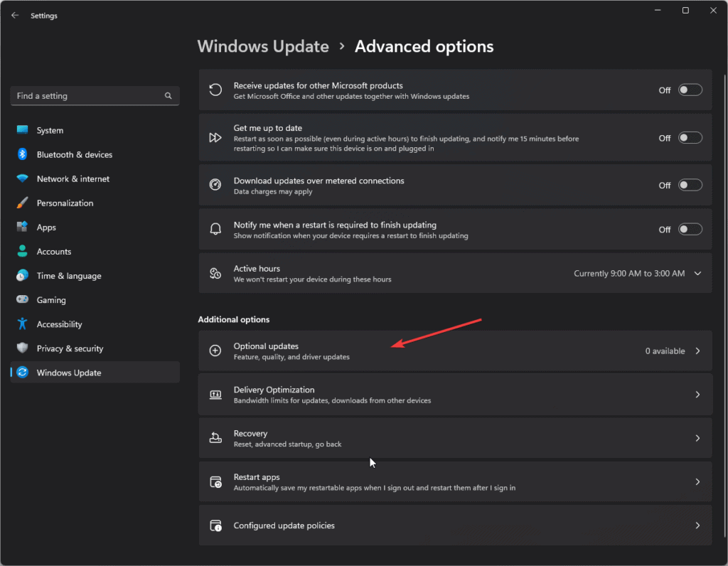
Task: Click 'We won't restart your device' description
Action: 313,279
